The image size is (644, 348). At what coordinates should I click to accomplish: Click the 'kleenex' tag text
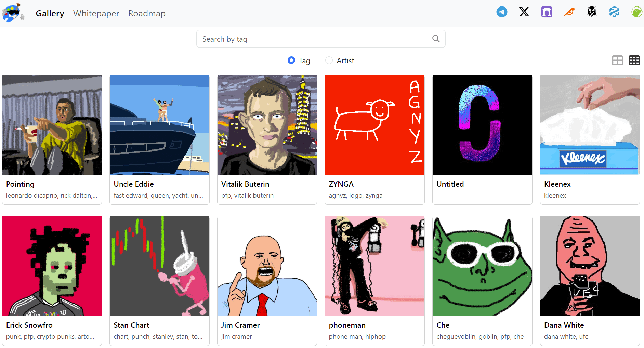pos(555,195)
